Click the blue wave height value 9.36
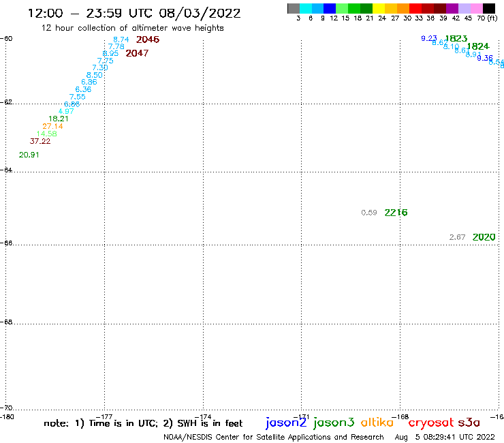 (x=485, y=58)
